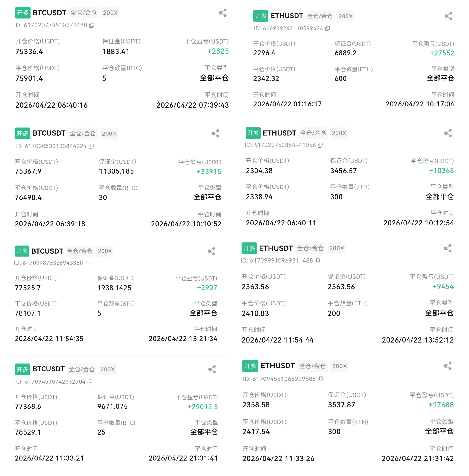The image size is (469, 476).
Task: Copy order ID 617099876336943360
Action: (x=87, y=263)
